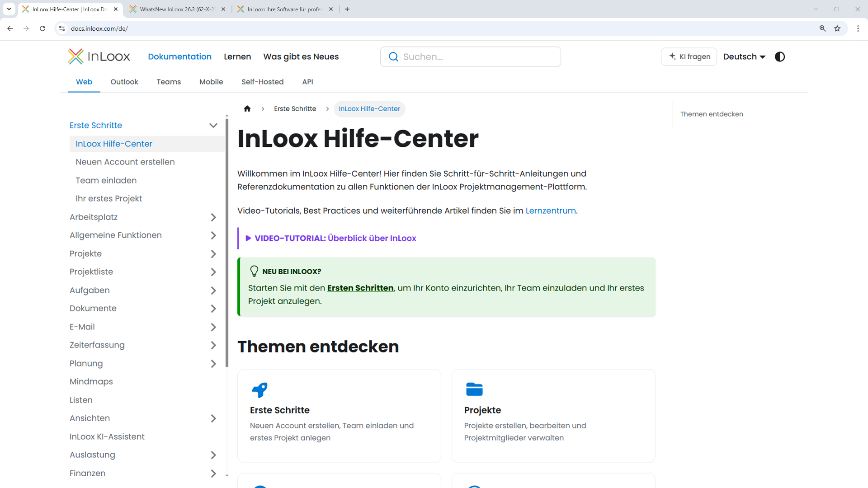This screenshot has height=488, width=868.
Task: Close the WhatsNew InLoox 26.3 tab
Action: point(223,9)
